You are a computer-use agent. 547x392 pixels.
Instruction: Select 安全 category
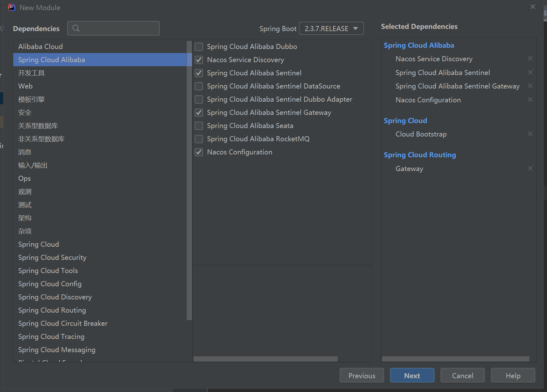pos(100,112)
